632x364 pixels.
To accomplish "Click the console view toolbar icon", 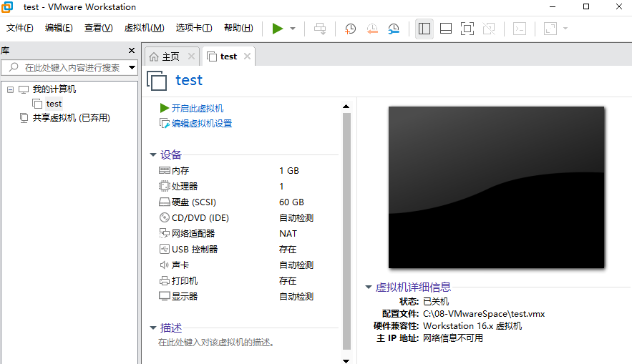I will pos(520,29).
